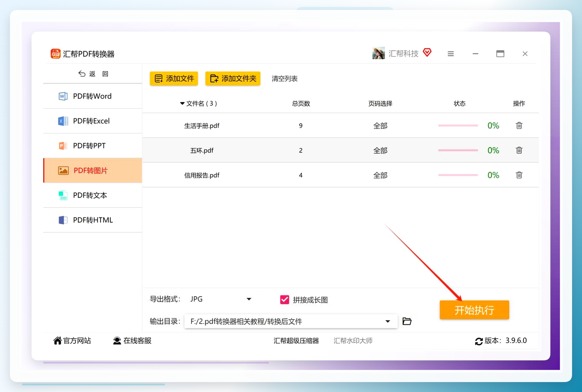
Task: Switch to PDF转文本 mode
Action: (93, 195)
